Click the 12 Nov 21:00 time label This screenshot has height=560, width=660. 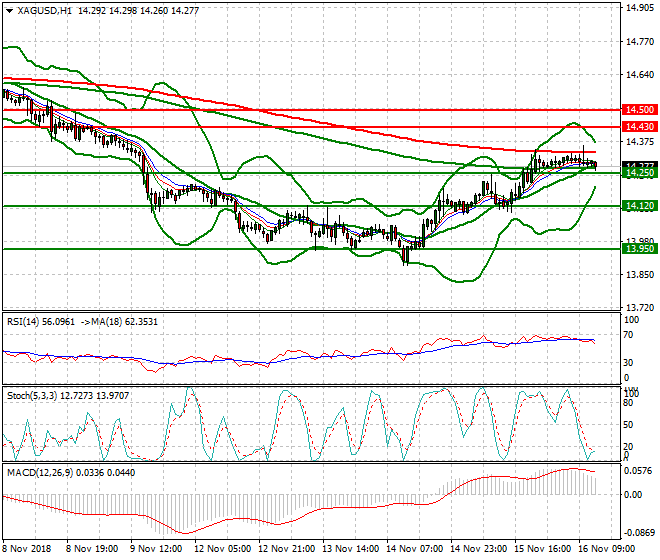(x=286, y=549)
